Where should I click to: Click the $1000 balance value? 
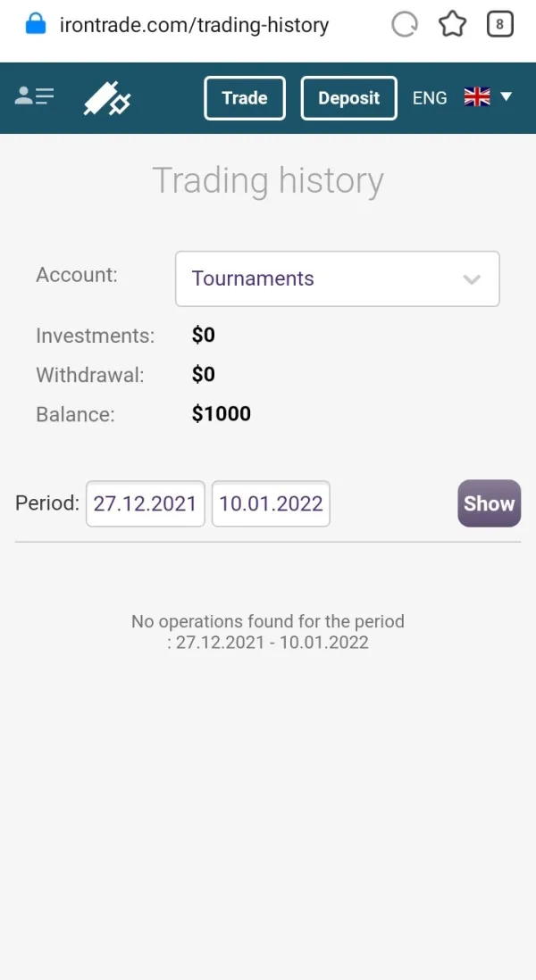click(x=222, y=414)
